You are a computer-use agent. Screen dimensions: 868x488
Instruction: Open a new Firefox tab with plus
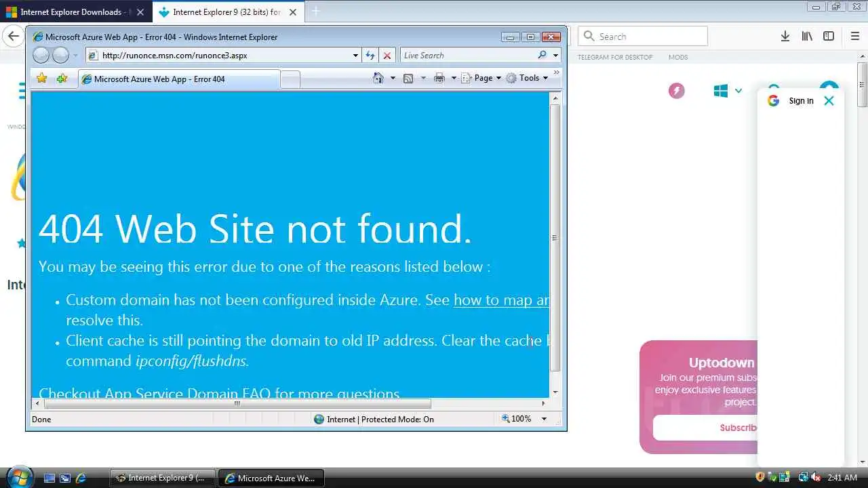coord(315,12)
